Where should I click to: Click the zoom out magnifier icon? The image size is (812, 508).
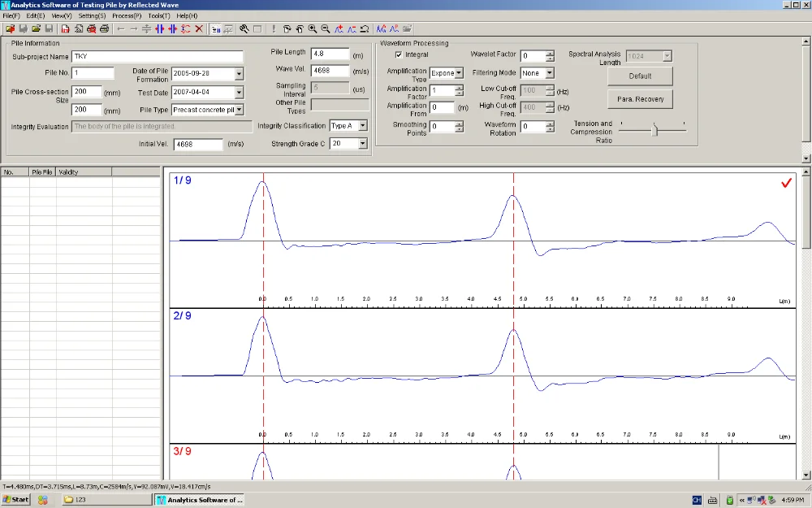(x=326, y=29)
